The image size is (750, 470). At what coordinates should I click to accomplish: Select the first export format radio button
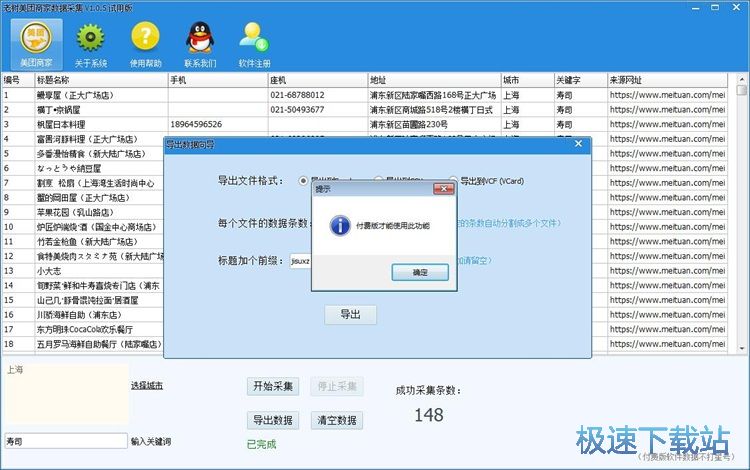pyautogui.click(x=303, y=181)
